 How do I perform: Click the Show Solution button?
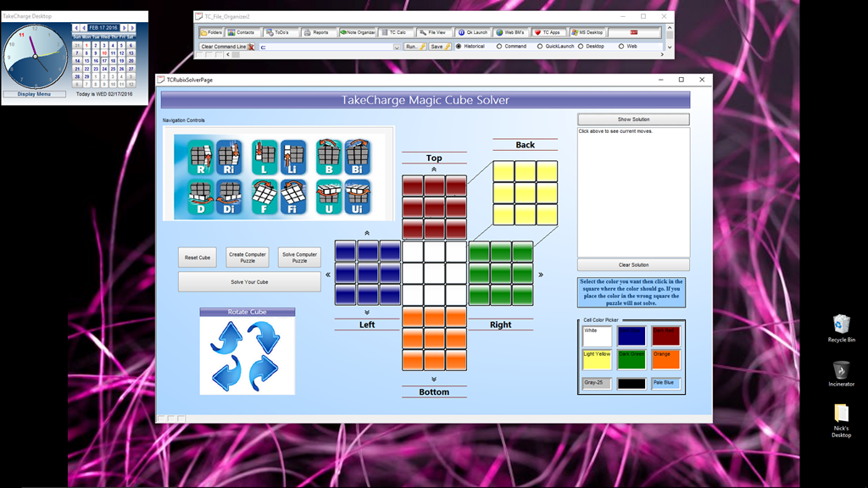pos(633,119)
